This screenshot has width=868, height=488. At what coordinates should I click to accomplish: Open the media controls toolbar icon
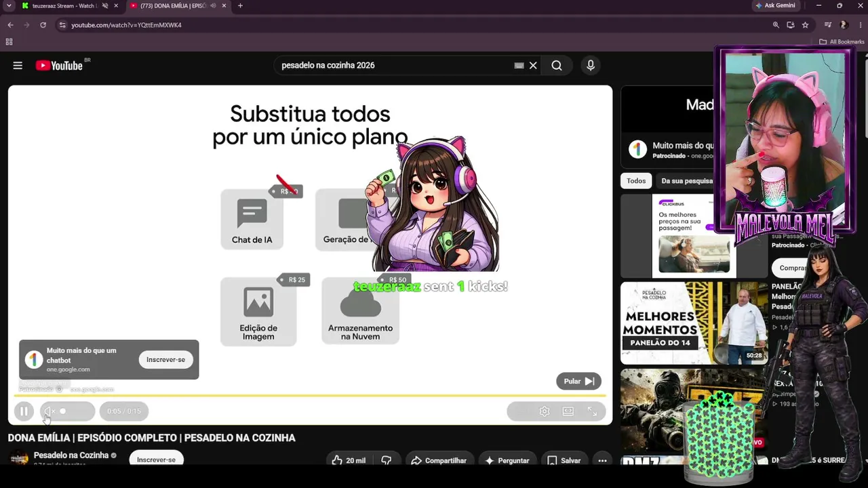pos(829,25)
